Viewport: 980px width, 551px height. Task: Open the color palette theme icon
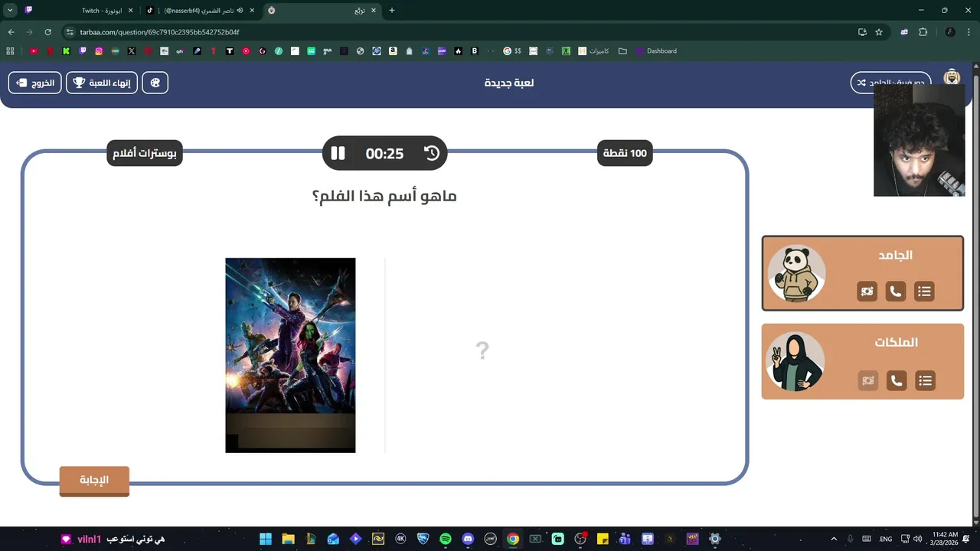pos(155,83)
